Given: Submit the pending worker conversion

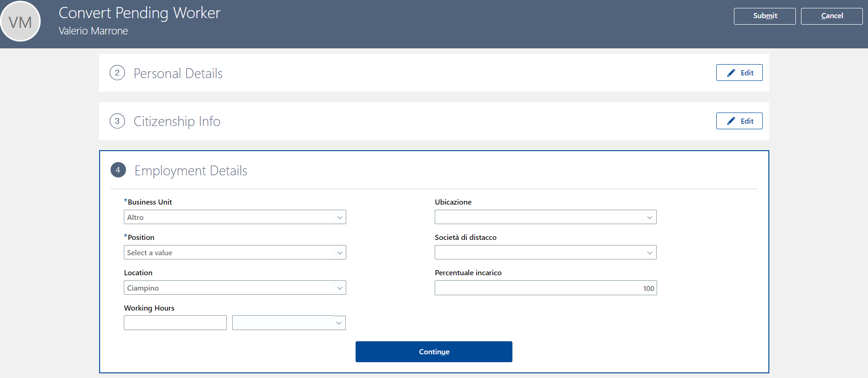Looking at the screenshot, I should [x=765, y=16].
